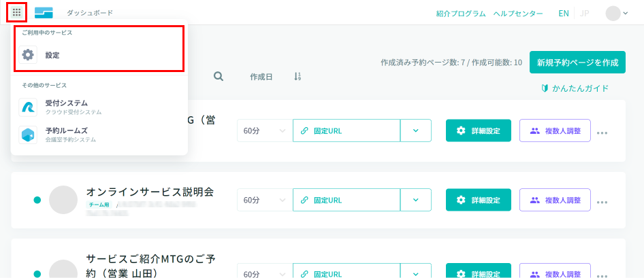Click 詳細設定 for オンラインサービス説明会
The width and height of the screenshot is (644, 278).
click(x=478, y=200)
